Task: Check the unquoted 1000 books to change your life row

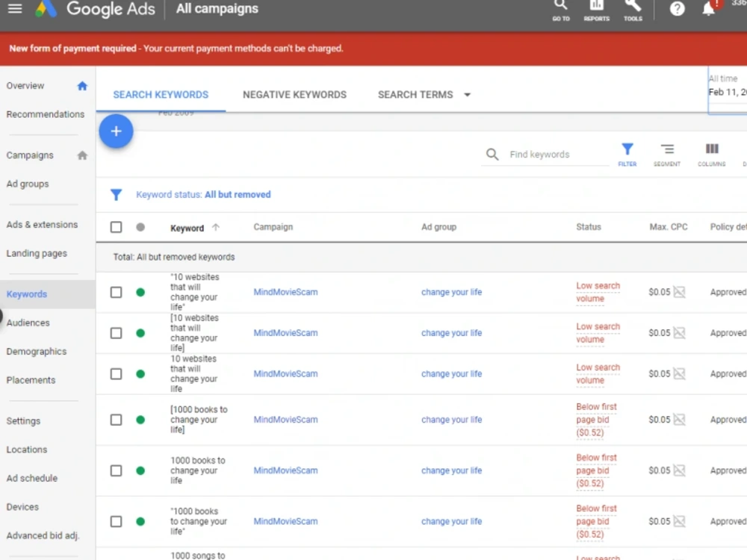Action: [117, 470]
